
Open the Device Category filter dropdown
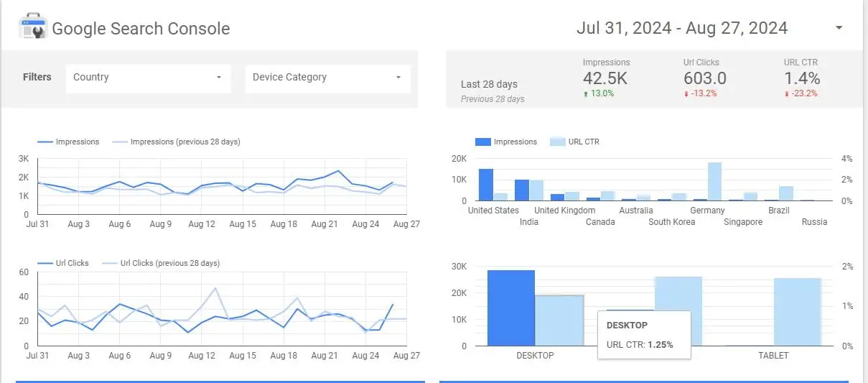pyautogui.click(x=327, y=78)
